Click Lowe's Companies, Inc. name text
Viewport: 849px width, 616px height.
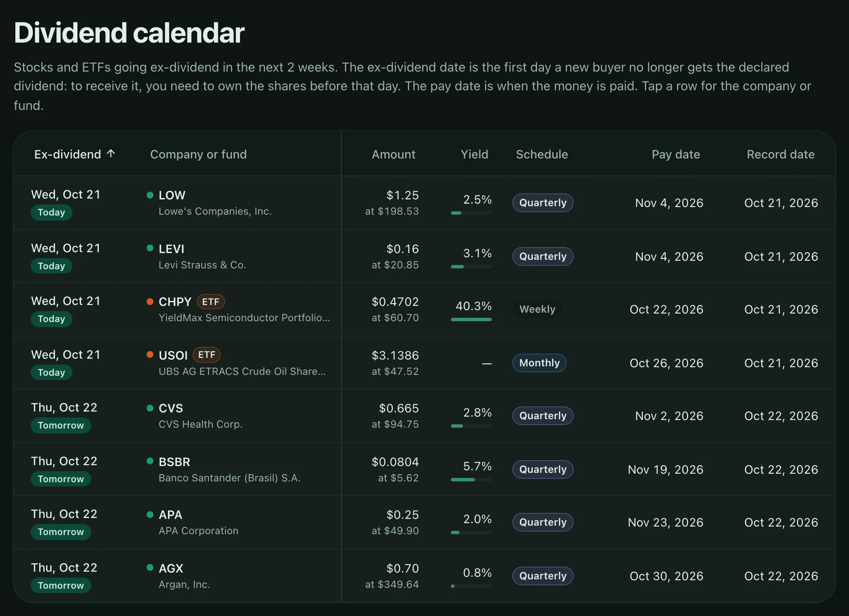click(x=215, y=211)
